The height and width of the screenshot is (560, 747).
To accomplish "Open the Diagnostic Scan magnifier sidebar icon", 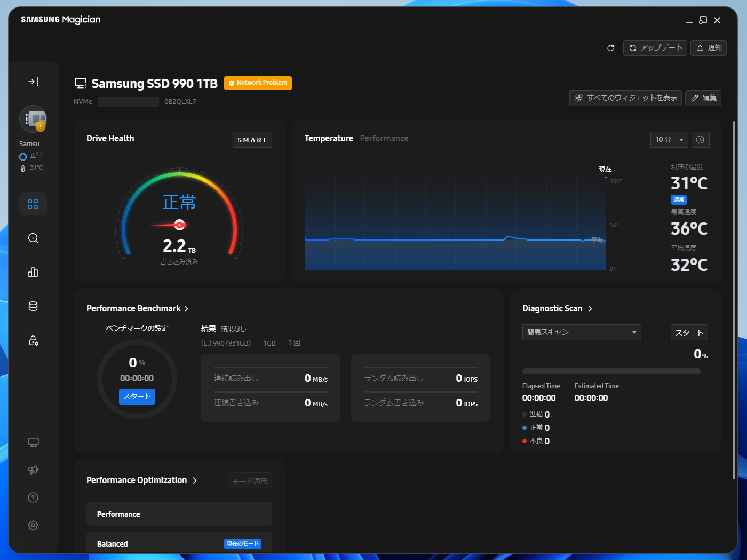I will 33,238.
